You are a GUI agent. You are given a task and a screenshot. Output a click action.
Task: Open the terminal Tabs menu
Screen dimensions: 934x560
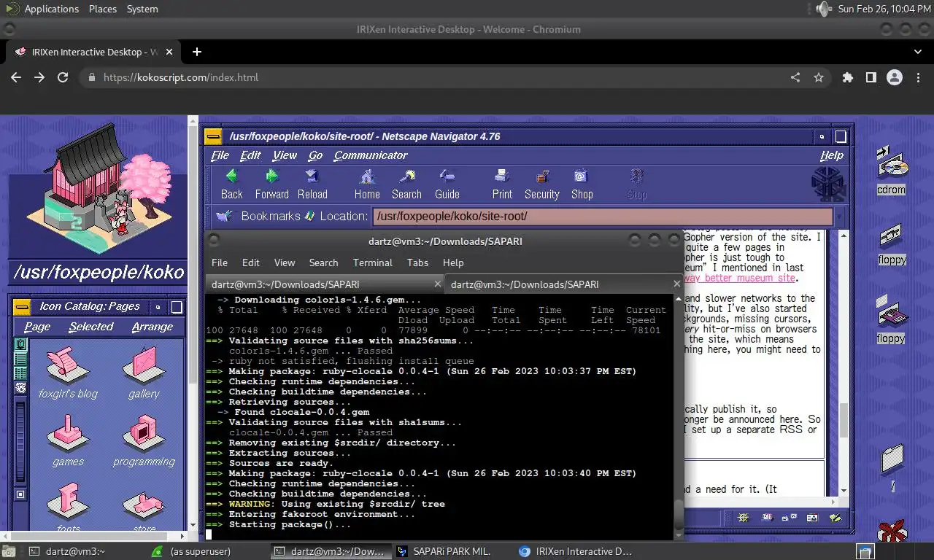(x=417, y=262)
